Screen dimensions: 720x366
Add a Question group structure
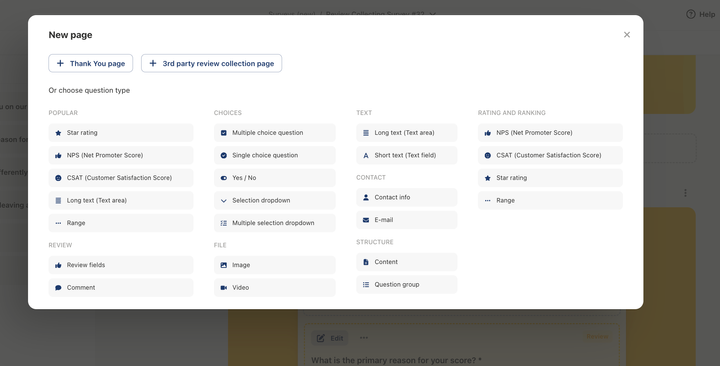click(407, 285)
